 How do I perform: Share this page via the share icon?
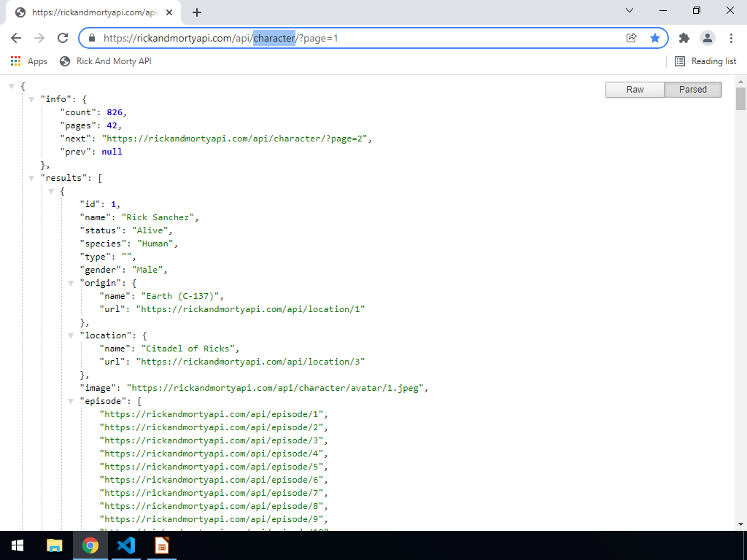coord(631,38)
